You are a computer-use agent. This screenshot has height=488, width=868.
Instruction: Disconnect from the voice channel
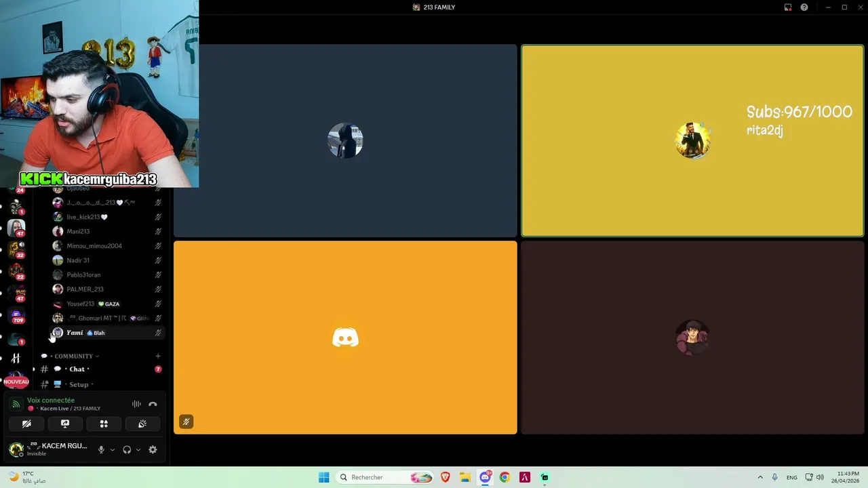(153, 404)
